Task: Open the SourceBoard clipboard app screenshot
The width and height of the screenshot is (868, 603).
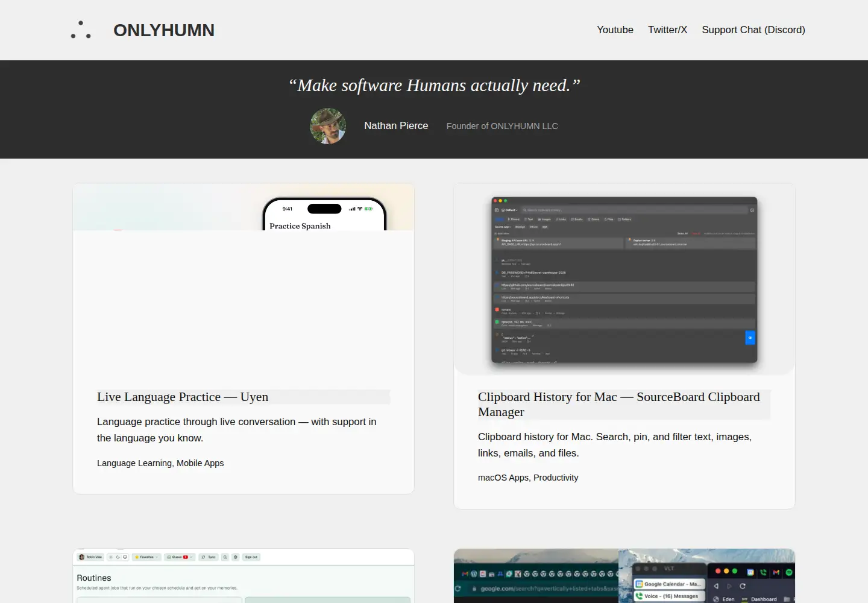Action: 624,279
